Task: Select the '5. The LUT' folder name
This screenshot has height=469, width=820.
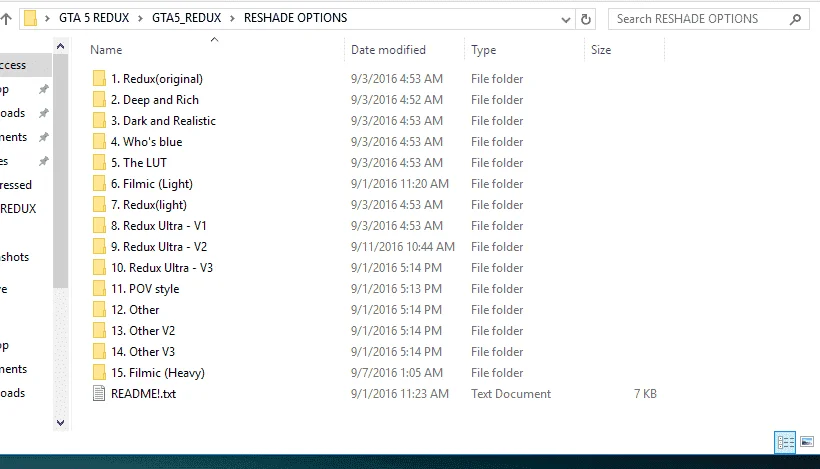Action: tap(139, 163)
